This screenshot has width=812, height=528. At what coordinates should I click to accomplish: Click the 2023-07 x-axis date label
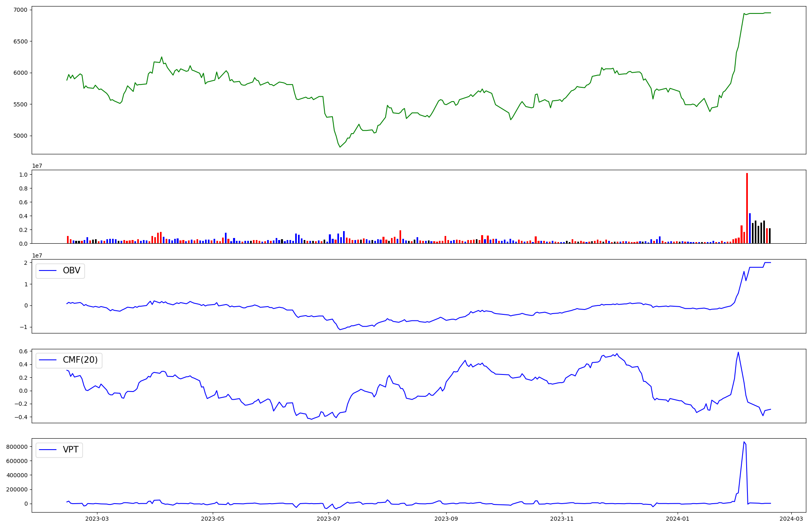click(x=328, y=519)
